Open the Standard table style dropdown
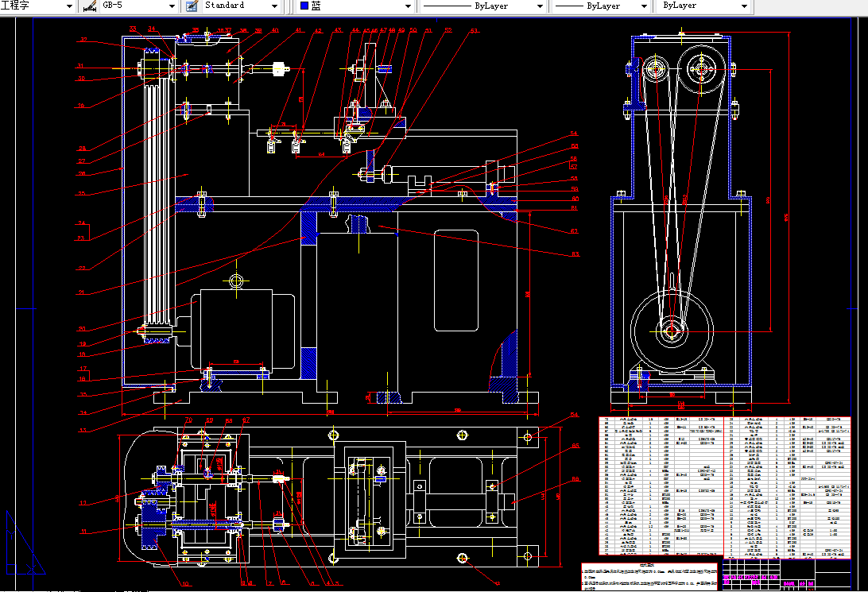 tap(241, 6)
